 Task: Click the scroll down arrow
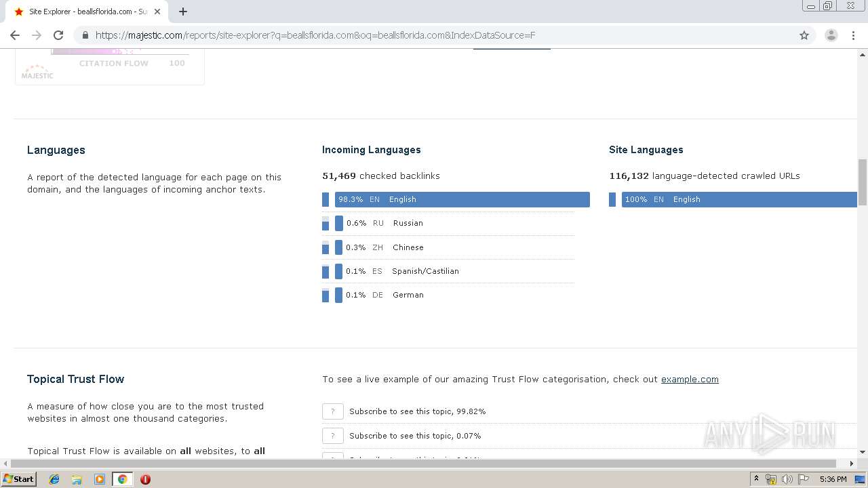tap(863, 452)
